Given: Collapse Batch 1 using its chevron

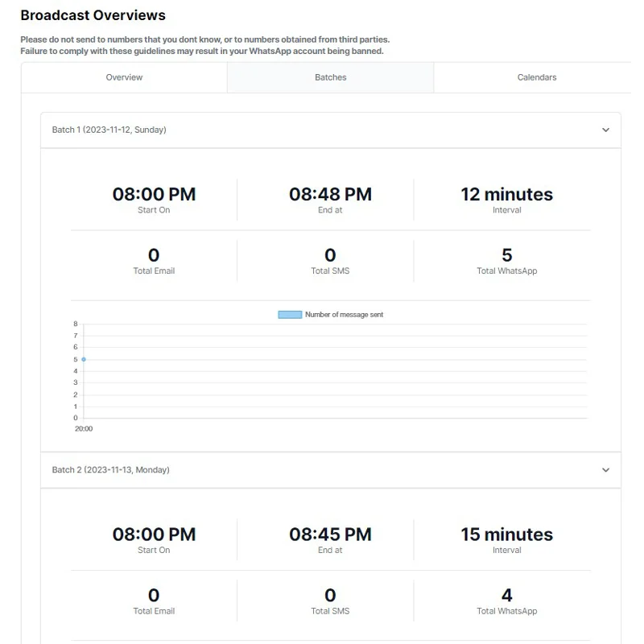Looking at the screenshot, I should [605, 130].
